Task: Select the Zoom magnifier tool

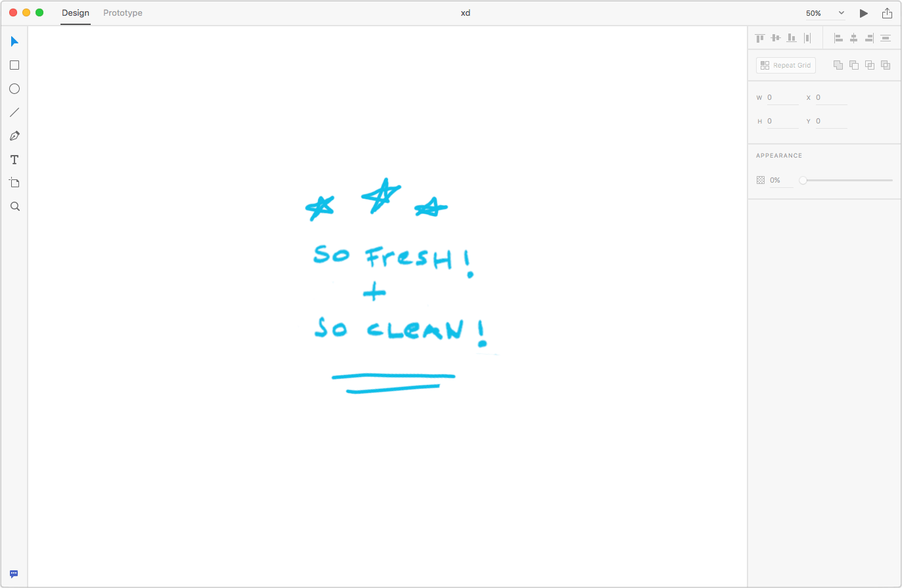Action: click(14, 206)
